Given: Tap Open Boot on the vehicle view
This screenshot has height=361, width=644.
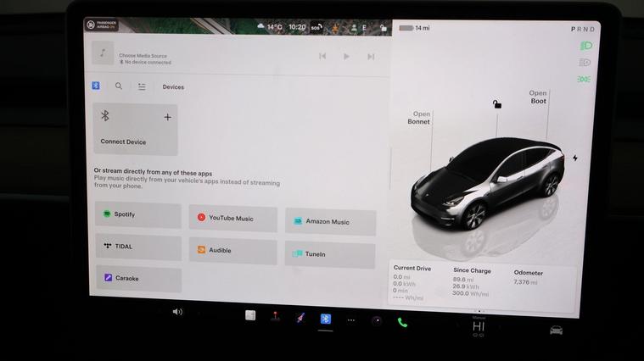Looking at the screenshot, I should (x=538, y=97).
